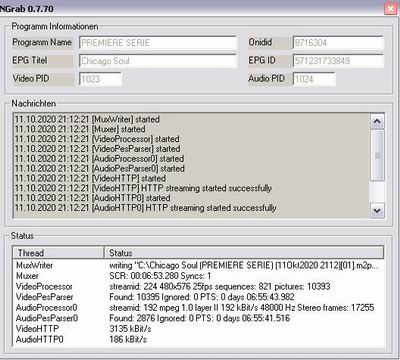Select the '[MuxWriter] started' message line

(x=87, y=119)
